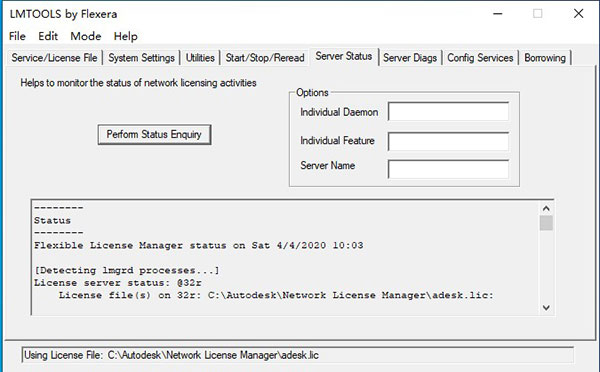The height and width of the screenshot is (372, 600).
Task: Focus the Individual Feature input field
Action: [448, 142]
